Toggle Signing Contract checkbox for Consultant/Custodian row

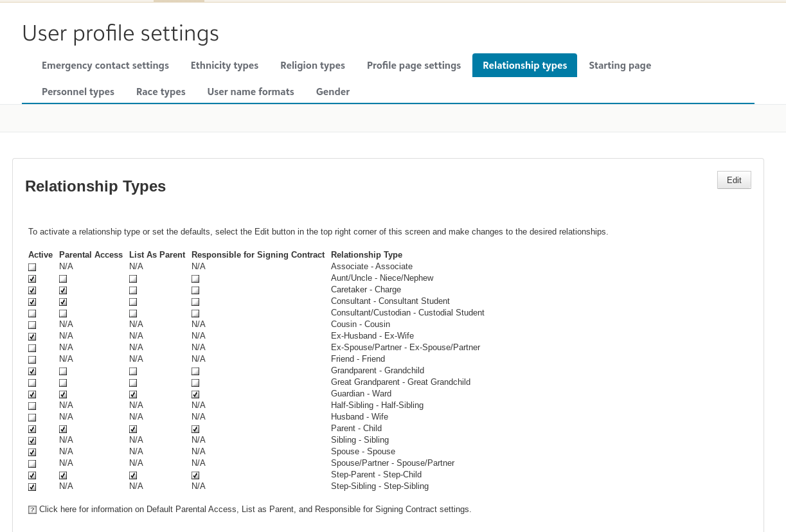tap(195, 314)
